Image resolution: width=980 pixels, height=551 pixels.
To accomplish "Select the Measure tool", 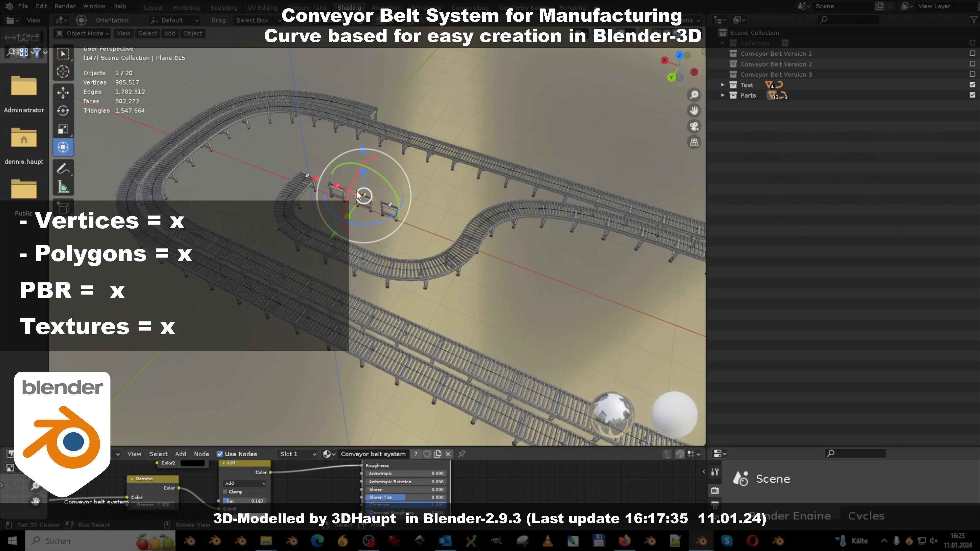I will 63,187.
